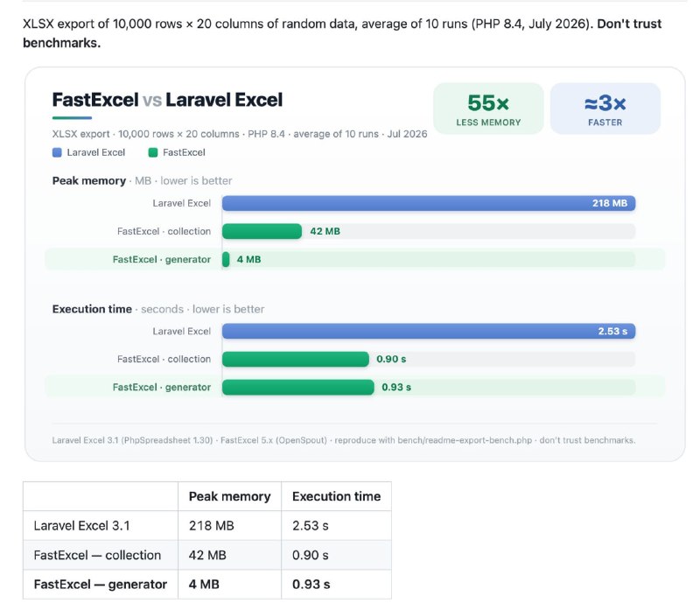The image size is (700, 610).
Task: Click the 0.93 s value label beside chart bar
Action: click(396, 387)
